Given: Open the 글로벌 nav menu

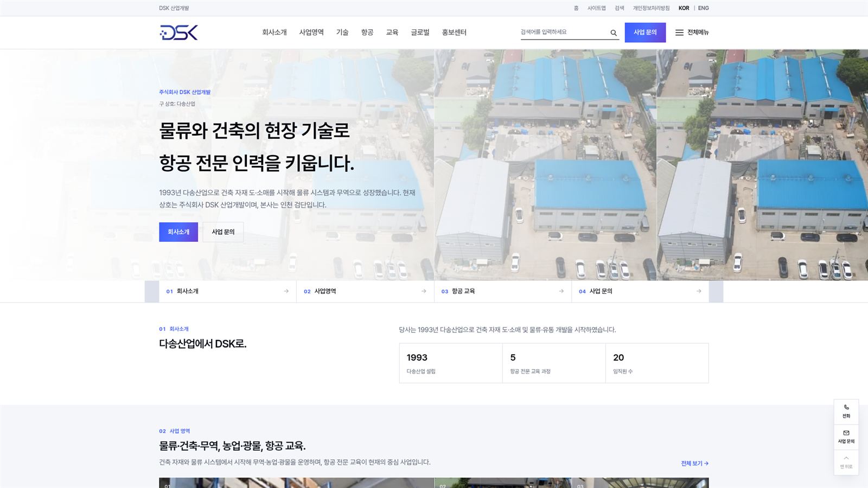Looking at the screenshot, I should [x=420, y=33].
